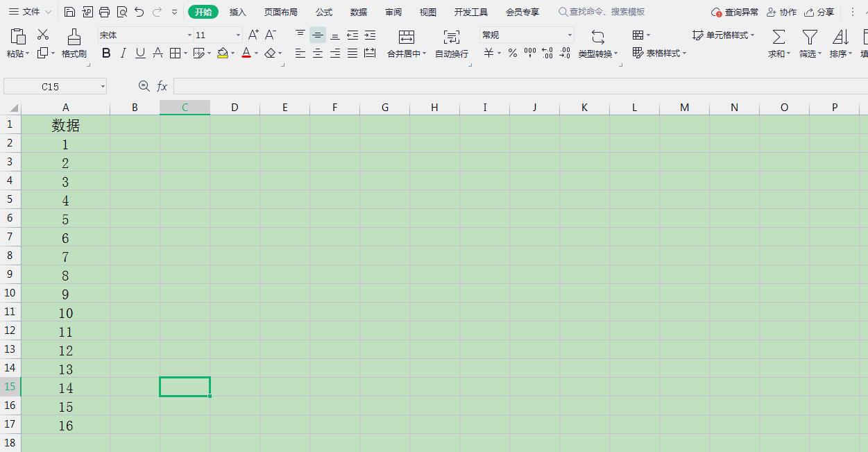Open the font color red swatch

pyautogui.click(x=246, y=53)
